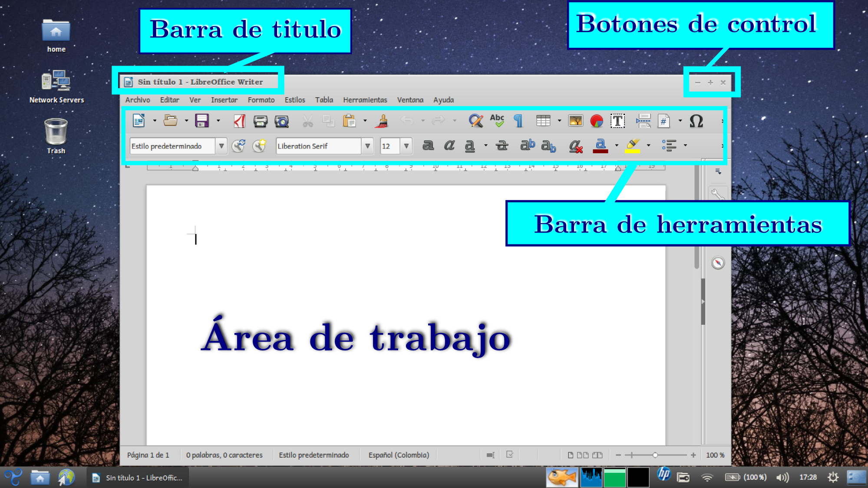Select single-page view in status bar
Viewport: 868px width, 488px height.
click(x=571, y=455)
